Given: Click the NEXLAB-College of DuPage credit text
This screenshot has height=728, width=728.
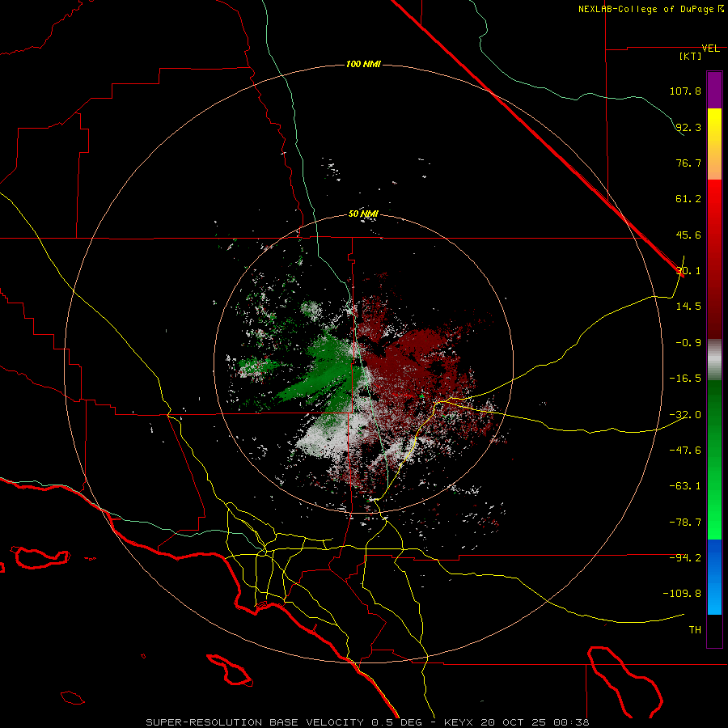Looking at the screenshot, I should click(646, 9).
